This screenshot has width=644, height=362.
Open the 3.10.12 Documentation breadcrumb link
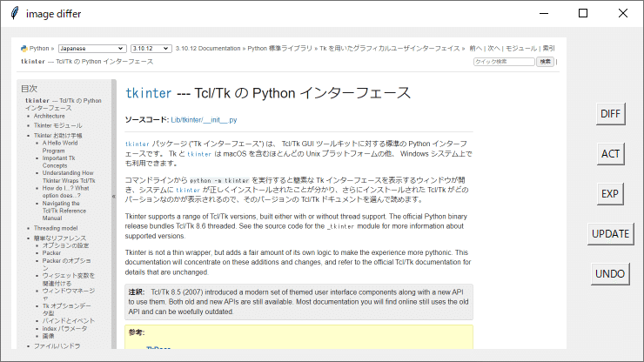(x=208, y=49)
